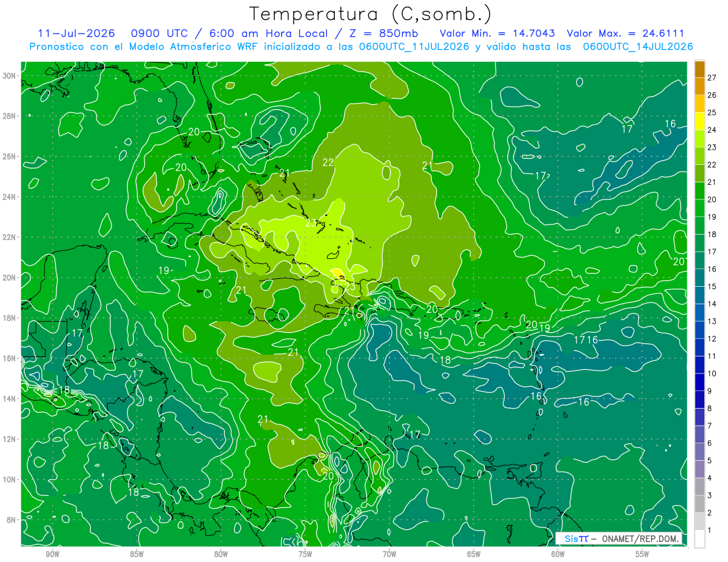Click the orange-brown colorbar swatch above 27
The width and height of the screenshot is (728, 562).
coord(699,69)
